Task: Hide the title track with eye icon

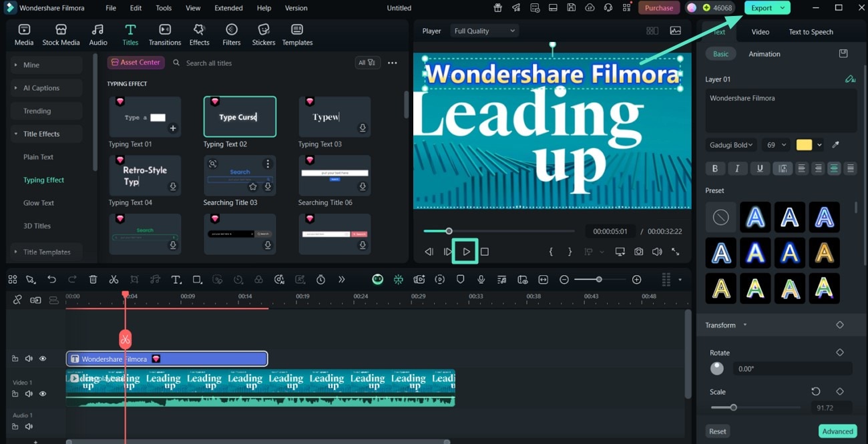Action: pos(43,359)
